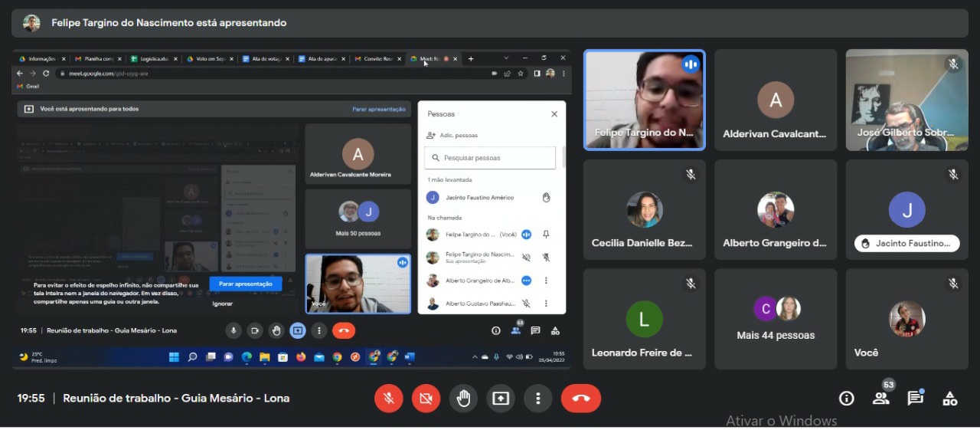This screenshot has width=980, height=430.
Task: Click the present screen icon in main call bar
Action: pyautogui.click(x=501, y=399)
